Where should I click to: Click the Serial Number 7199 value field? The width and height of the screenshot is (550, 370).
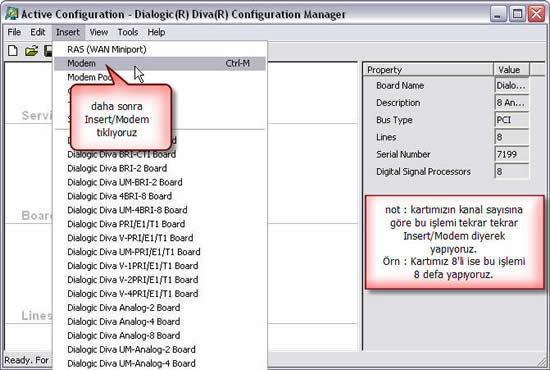(511, 154)
